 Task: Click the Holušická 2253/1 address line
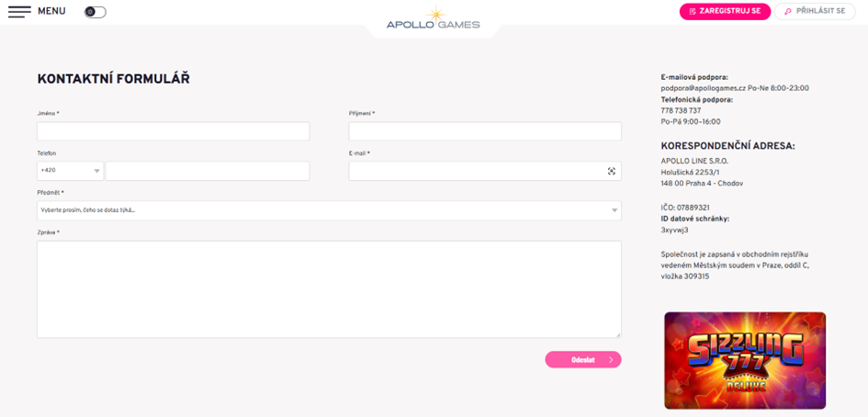690,173
